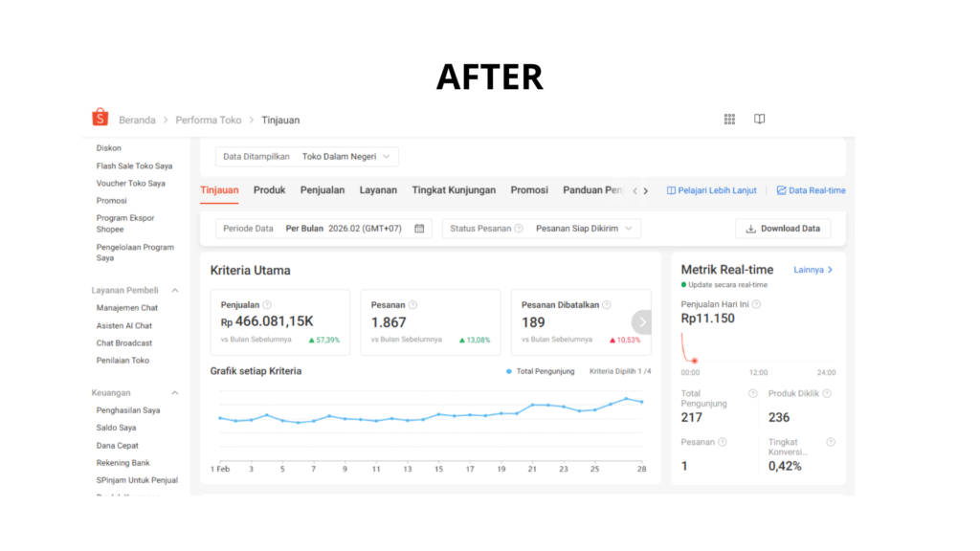Image resolution: width=980 pixels, height=551 pixels.
Task: Open the seller education book icon
Action: (x=759, y=120)
